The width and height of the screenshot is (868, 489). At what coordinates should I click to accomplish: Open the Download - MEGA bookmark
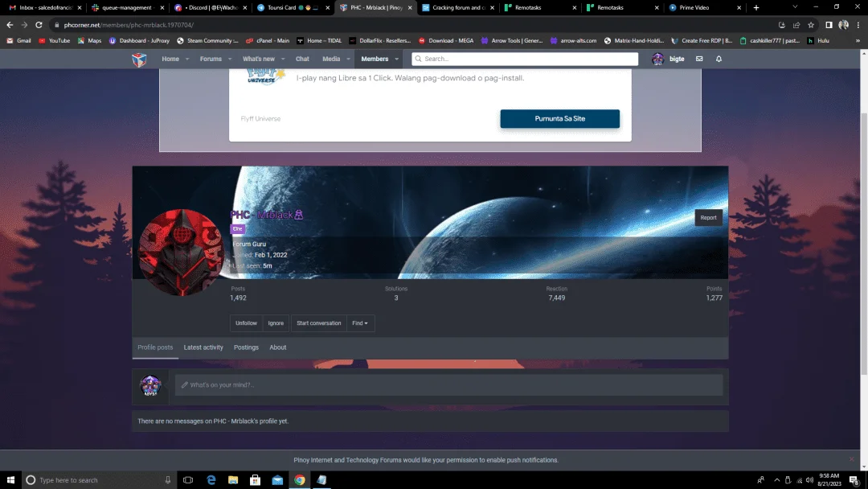(x=446, y=40)
